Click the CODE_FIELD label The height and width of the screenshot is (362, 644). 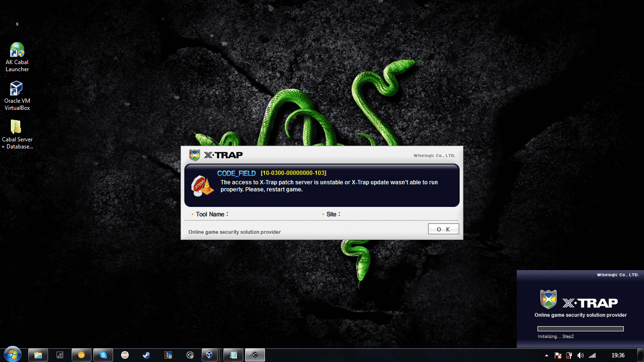[x=237, y=173]
